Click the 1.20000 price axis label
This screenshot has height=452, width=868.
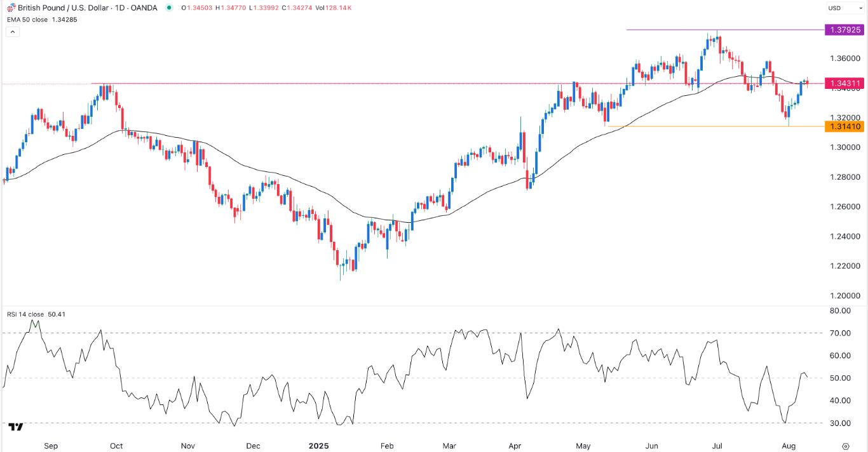point(843,296)
